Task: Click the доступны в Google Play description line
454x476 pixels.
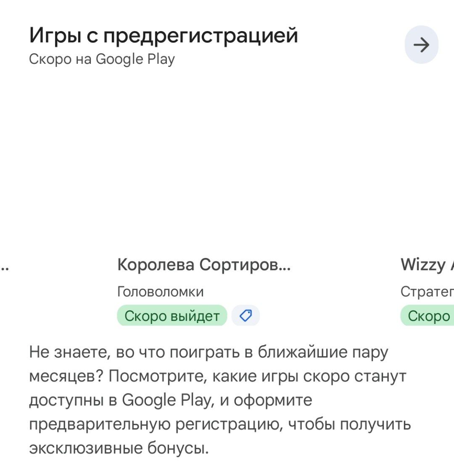Action: coord(170,400)
